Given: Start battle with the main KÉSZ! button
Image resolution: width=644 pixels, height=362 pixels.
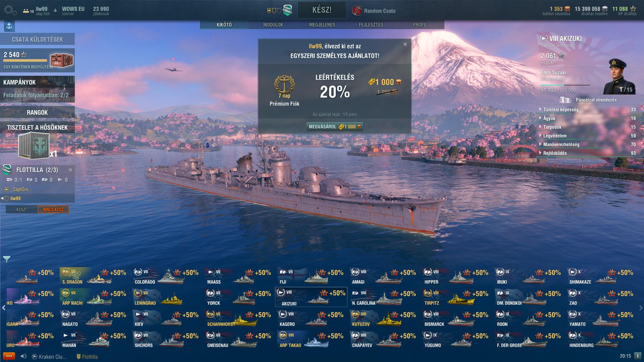Looking at the screenshot, I should (322, 10).
